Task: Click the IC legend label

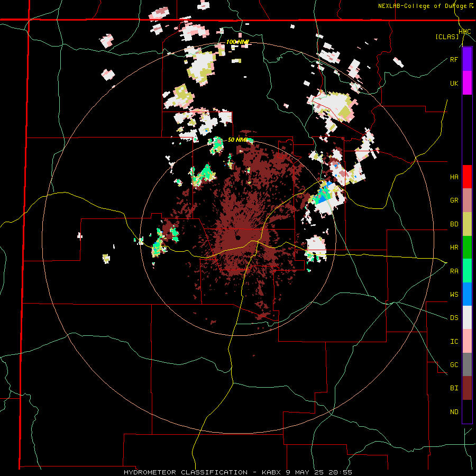Action: point(454,342)
